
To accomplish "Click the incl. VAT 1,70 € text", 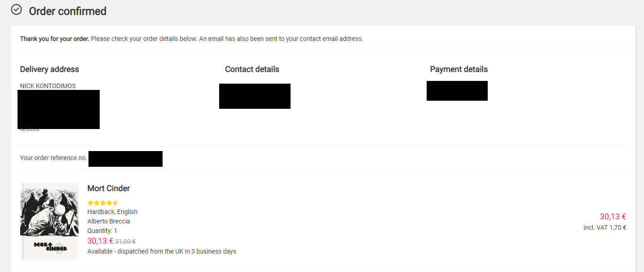I will pyautogui.click(x=605, y=227).
